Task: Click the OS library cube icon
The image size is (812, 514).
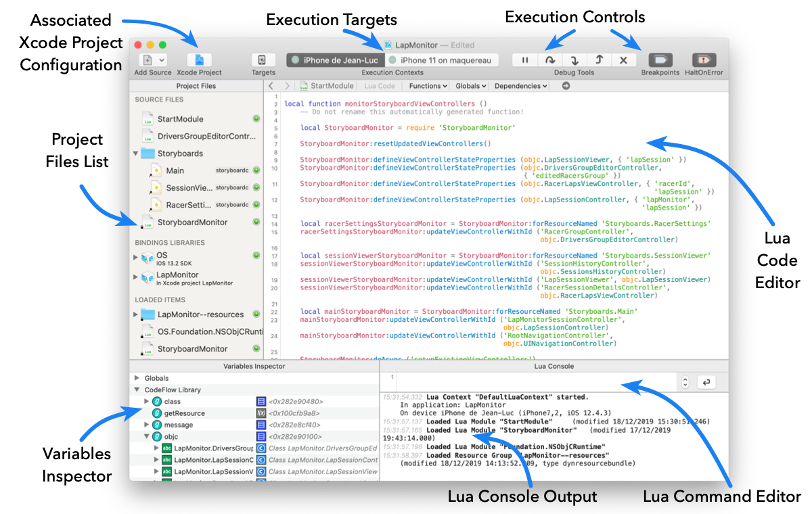Action: (148, 258)
